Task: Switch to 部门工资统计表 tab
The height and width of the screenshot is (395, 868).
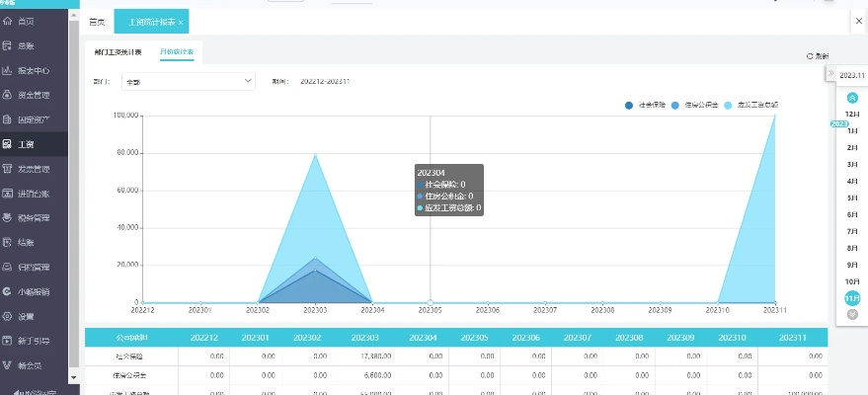Action: click(118, 51)
